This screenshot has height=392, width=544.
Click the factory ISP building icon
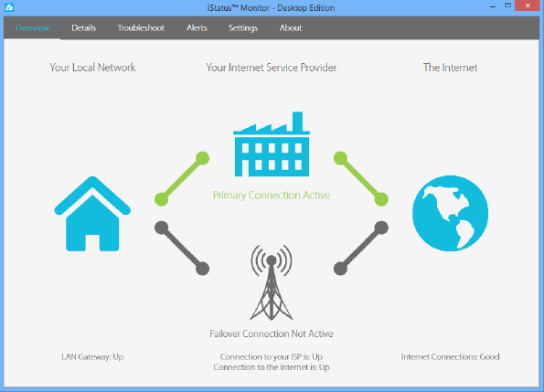[x=272, y=143]
